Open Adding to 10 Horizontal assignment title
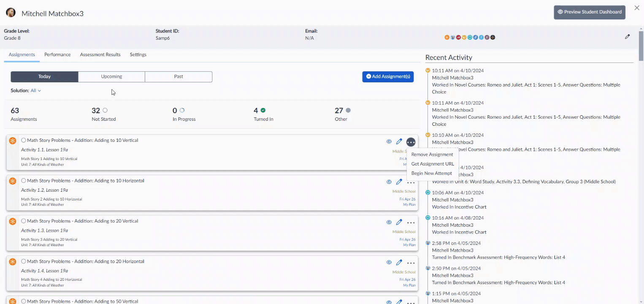The height and width of the screenshot is (304, 644). [x=86, y=181]
